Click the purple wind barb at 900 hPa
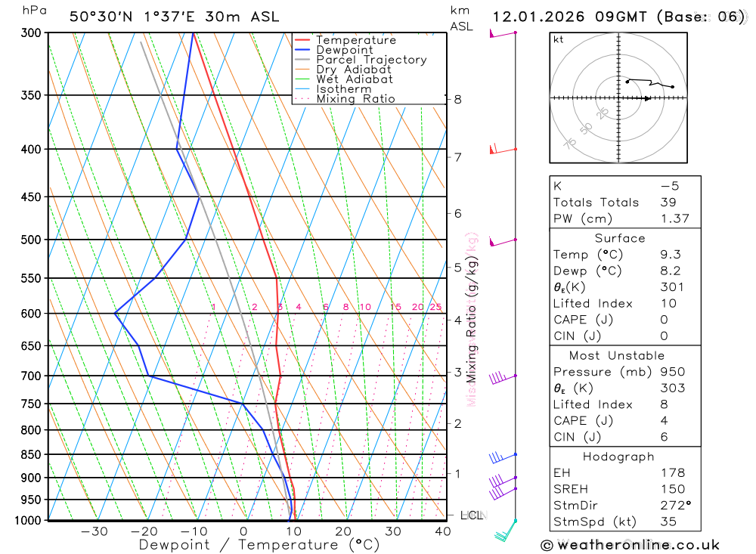The width and height of the screenshot is (756, 554). pyautogui.click(x=503, y=481)
